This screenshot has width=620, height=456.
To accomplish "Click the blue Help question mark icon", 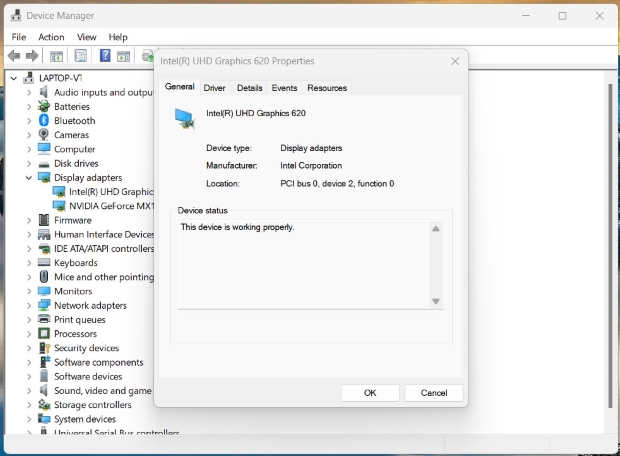I will coord(105,56).
